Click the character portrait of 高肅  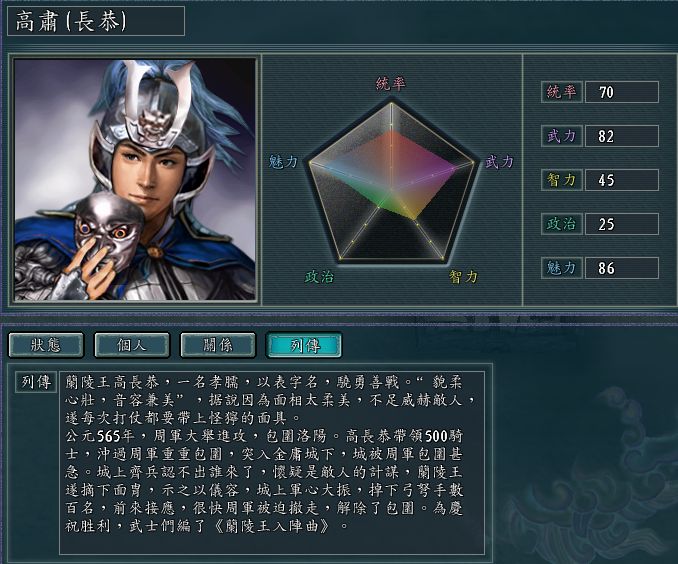point(135,179)
